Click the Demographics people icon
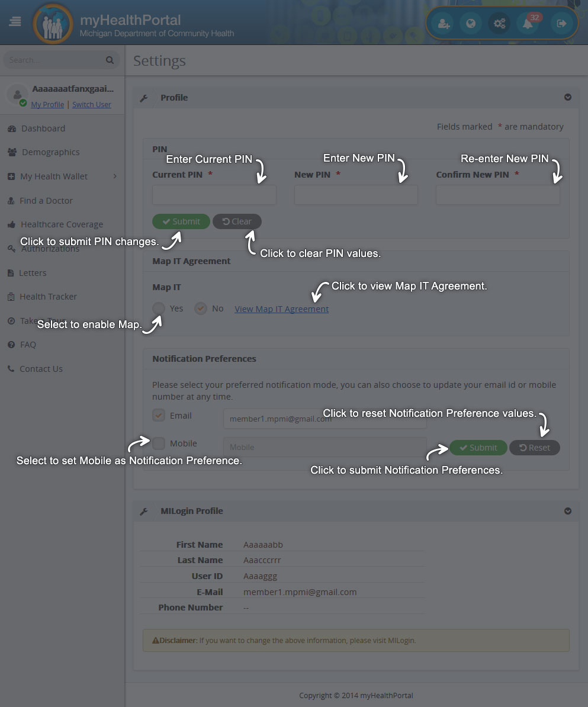 [12, 152]
